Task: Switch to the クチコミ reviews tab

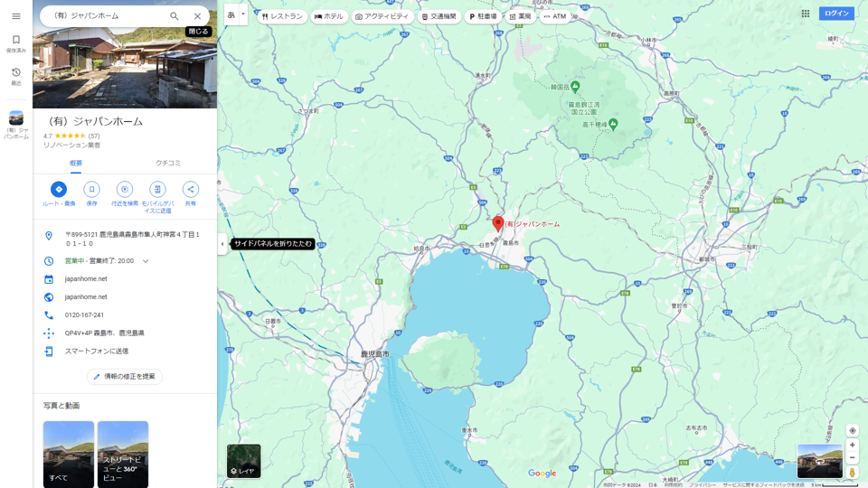Action: pyautogui.click(x=168, y=164)
